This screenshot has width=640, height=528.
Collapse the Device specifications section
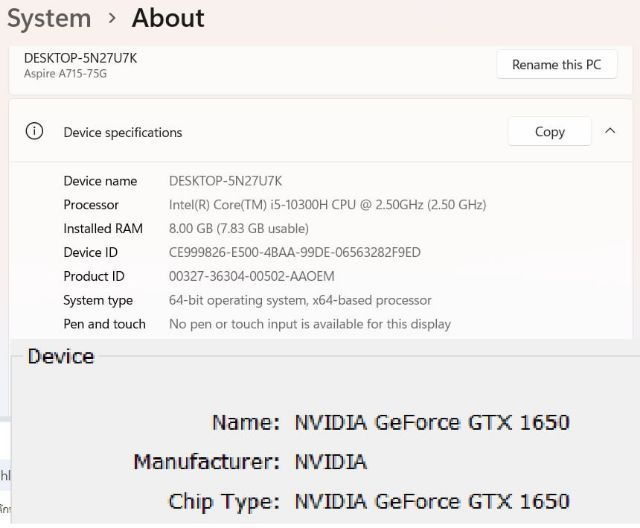tap(610, 131)
